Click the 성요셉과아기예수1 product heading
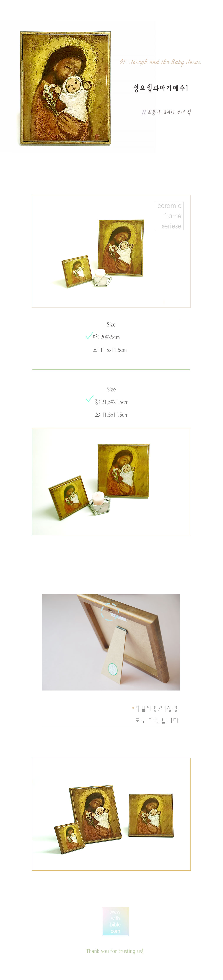 [x=161, y=88]
